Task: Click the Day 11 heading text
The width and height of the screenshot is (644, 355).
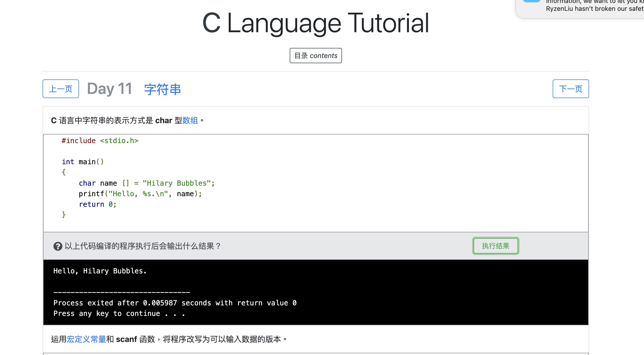Action: 110,89
